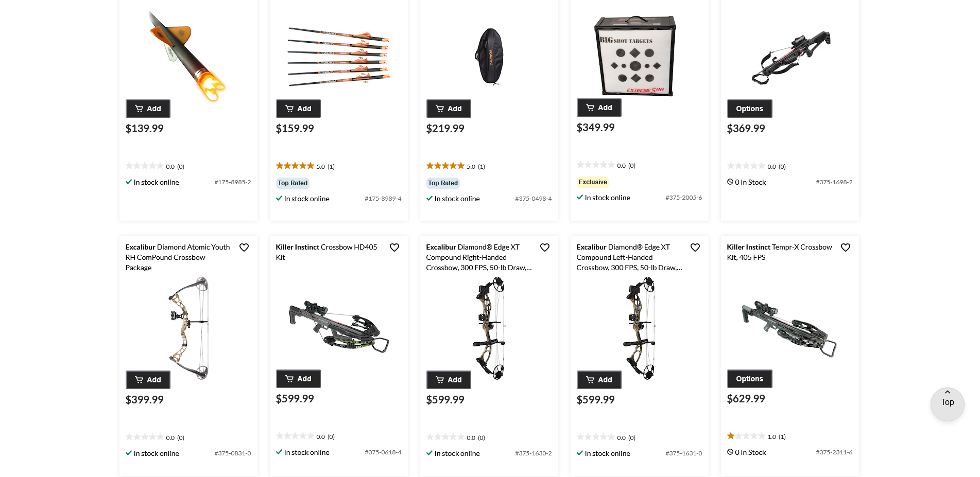This screenshot has height=477, width=980.
Task: Open star rating of Tempr-X Crossbow Kit
Action: point(756,436)
